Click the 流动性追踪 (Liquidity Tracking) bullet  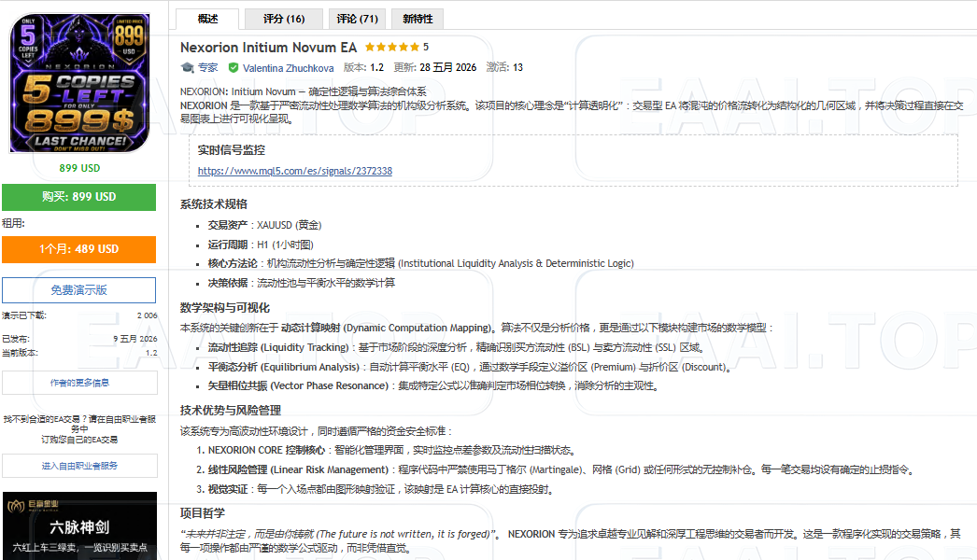(x=456, y=347)
